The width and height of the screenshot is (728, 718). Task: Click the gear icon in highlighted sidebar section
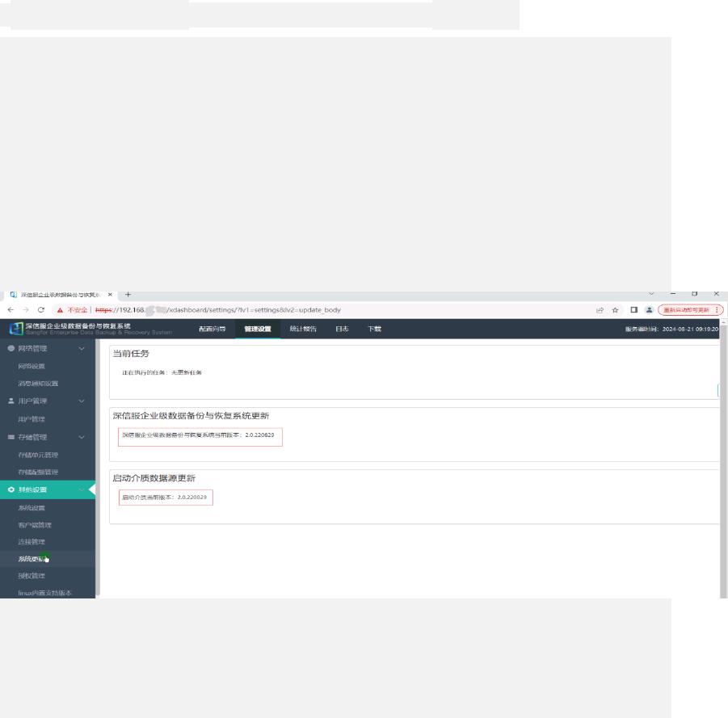pyautogui.click(x=11, y=489)
